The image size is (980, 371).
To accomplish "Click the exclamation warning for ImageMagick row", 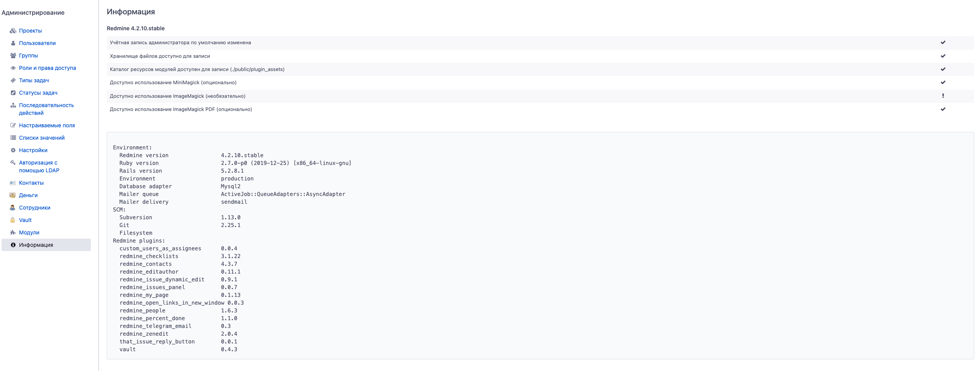I will 943,96.
